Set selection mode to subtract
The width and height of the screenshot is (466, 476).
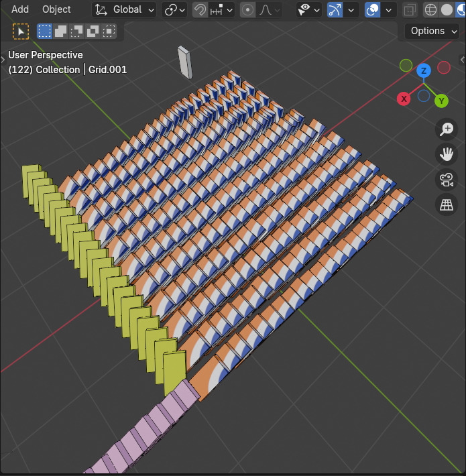(x=76, y=31)
